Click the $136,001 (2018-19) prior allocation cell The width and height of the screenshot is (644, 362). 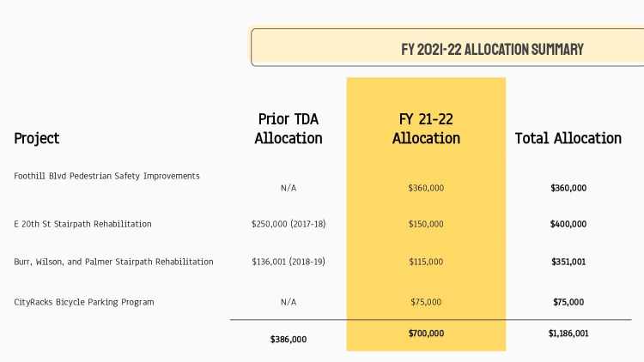(289, 262)
